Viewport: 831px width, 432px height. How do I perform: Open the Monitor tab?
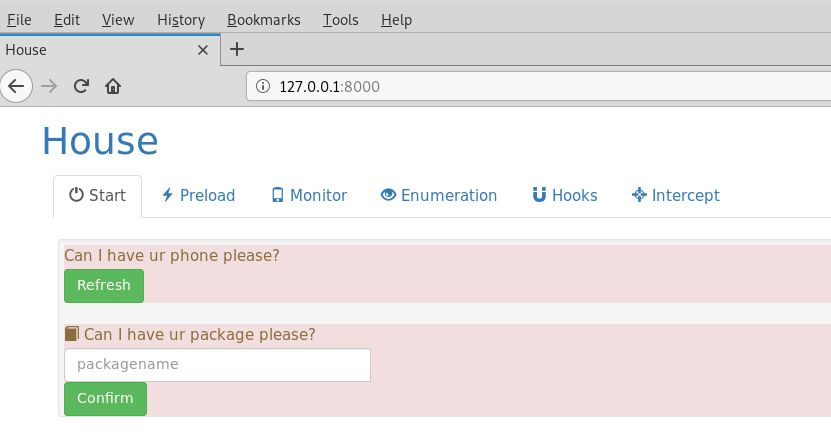tap(309, 196)
